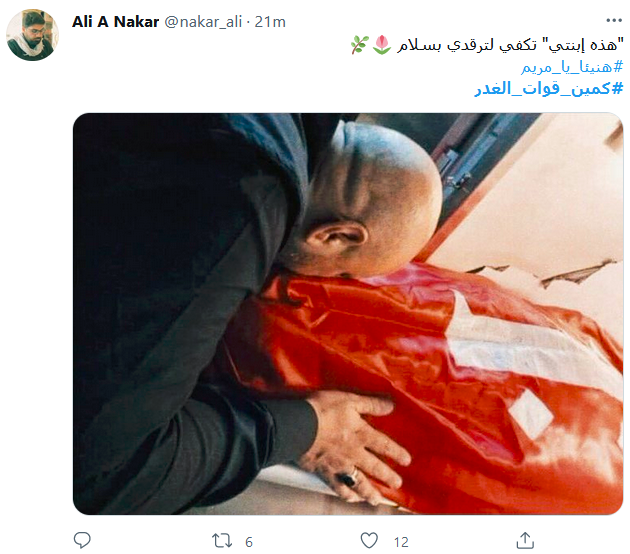View the retweet count showing 6
This screenshot has width=630, height=554.
point(249,542)
